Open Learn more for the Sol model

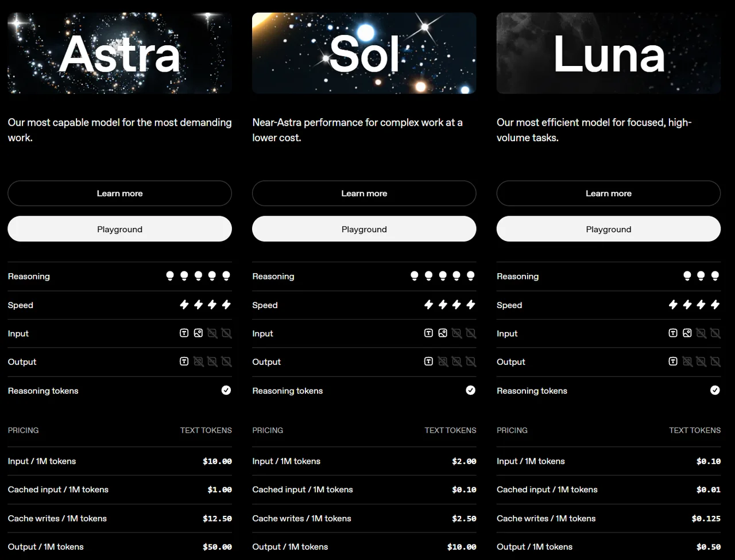pos(364,193)
